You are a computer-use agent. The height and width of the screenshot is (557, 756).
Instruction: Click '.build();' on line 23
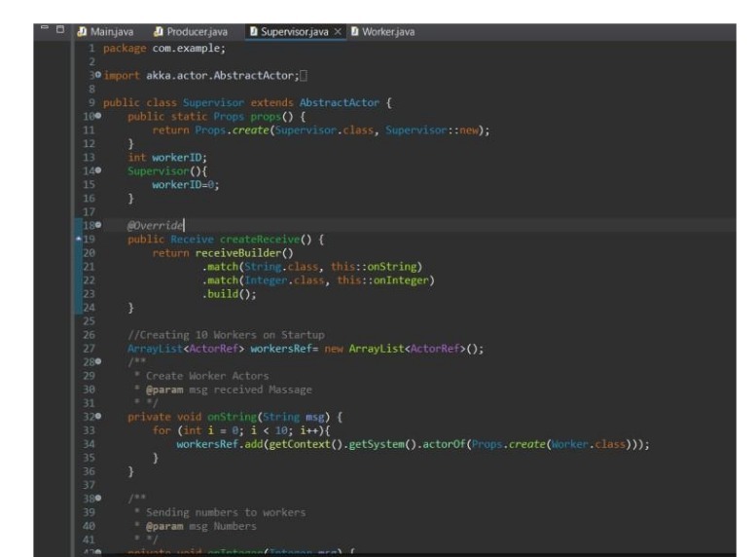(x=229, y=294)
